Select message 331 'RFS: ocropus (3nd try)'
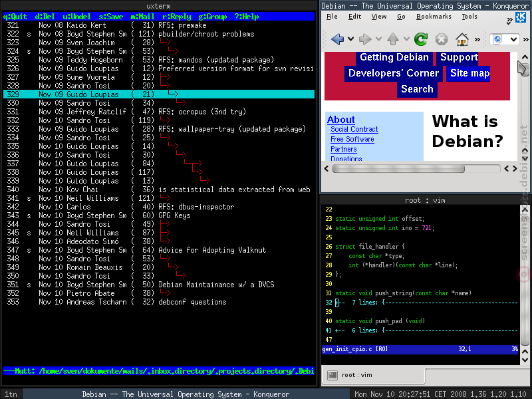This screenshot has height=399, width=532. 159,112
